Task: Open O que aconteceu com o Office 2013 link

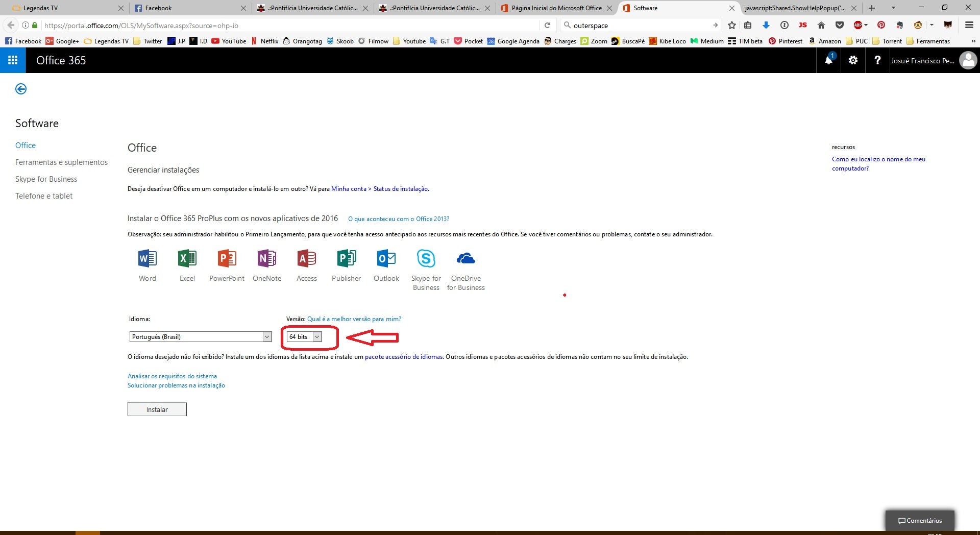Action: 399,219
